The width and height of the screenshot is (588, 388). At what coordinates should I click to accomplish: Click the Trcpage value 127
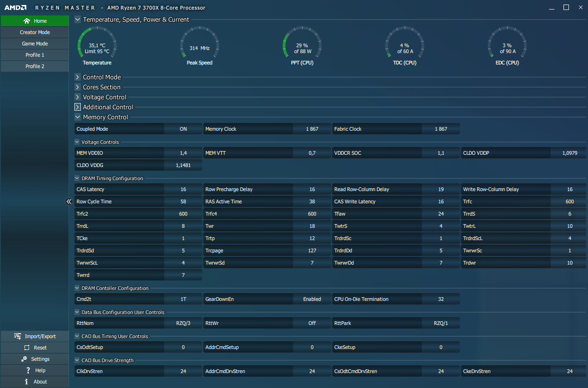312,250
